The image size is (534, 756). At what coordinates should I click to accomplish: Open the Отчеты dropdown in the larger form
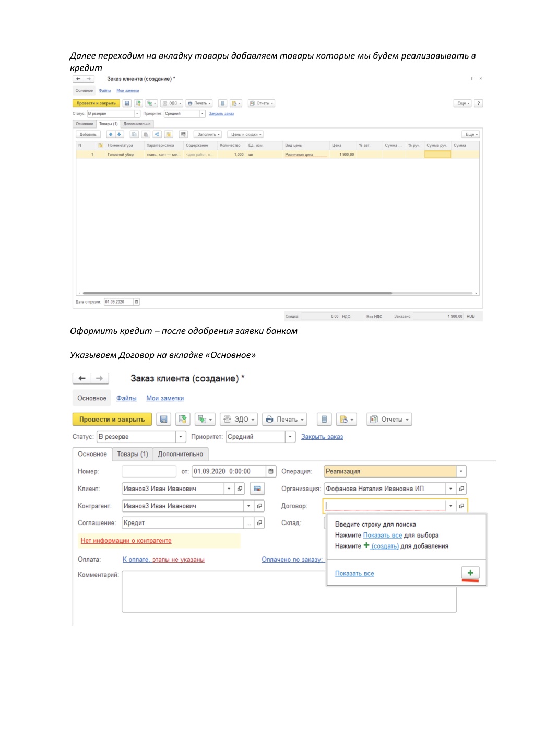pyautogui.click(x=389, y=419)
